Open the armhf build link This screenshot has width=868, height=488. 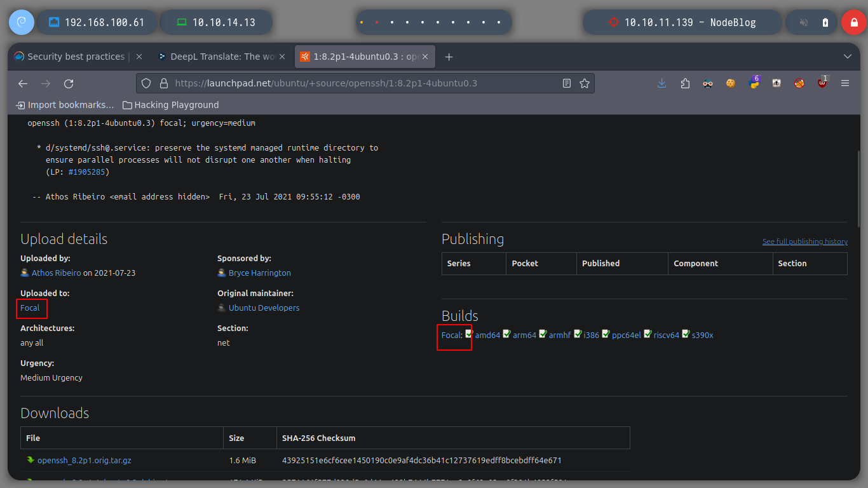560,335
